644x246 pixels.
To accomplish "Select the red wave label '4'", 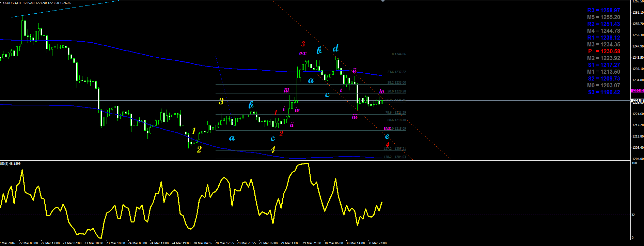I will pos(388,145).
